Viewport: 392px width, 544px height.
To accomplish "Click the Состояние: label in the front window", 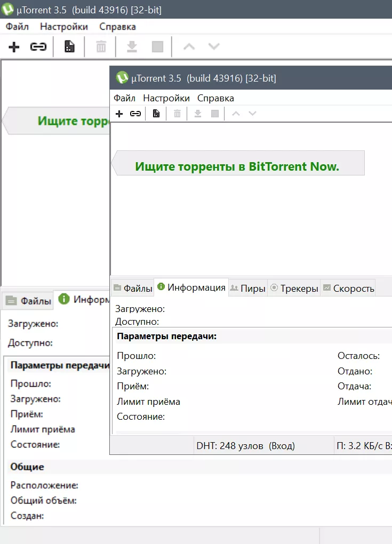I will pyautogui.click(x=141, y=417).
